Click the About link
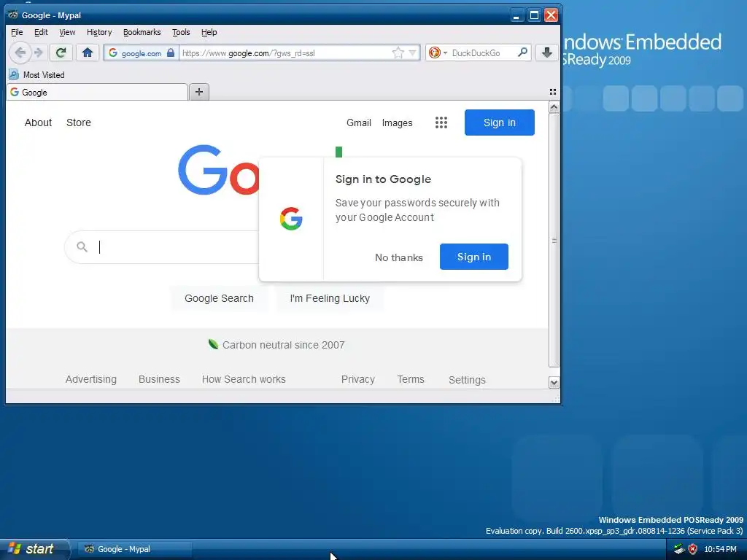 point(38,122)
